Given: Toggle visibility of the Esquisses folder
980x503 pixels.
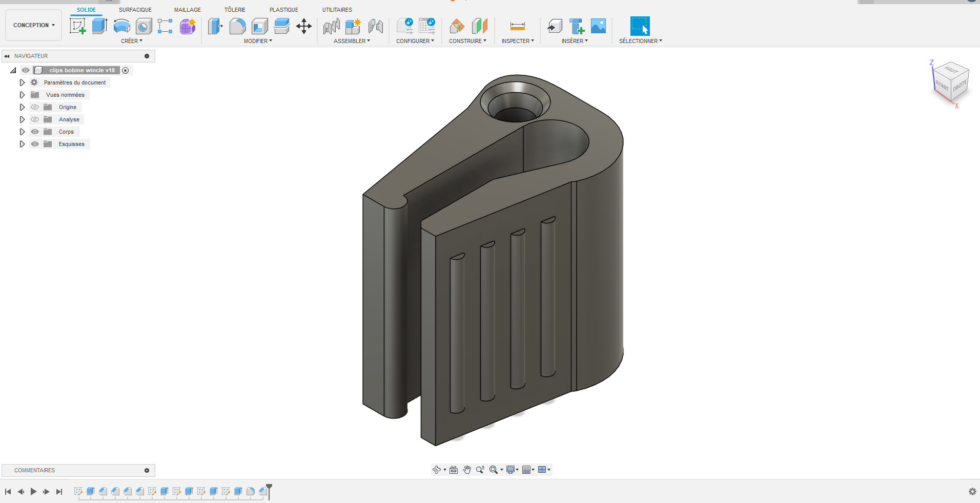Looking at the screenshot, I should [x=34, y=144].
